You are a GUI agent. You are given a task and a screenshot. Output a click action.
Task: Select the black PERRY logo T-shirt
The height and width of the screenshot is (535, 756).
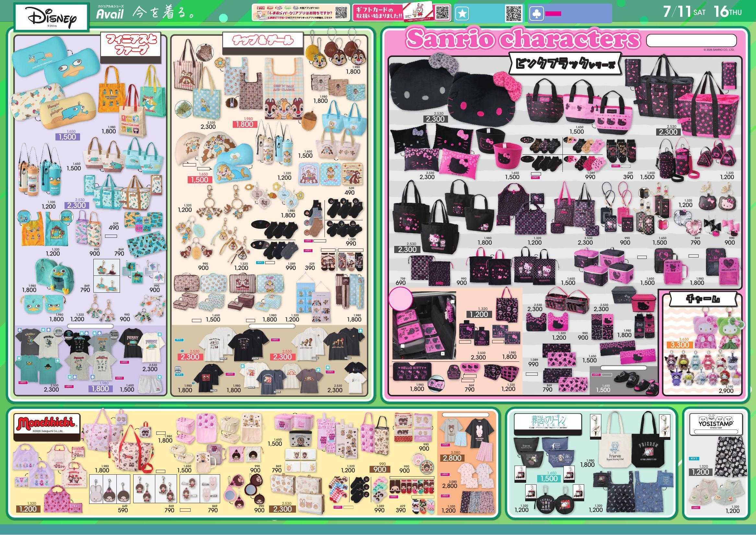click(131, 343)
